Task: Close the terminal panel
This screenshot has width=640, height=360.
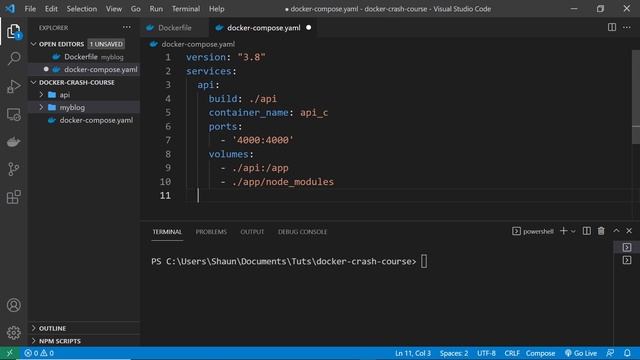Action: click(629, 231)
